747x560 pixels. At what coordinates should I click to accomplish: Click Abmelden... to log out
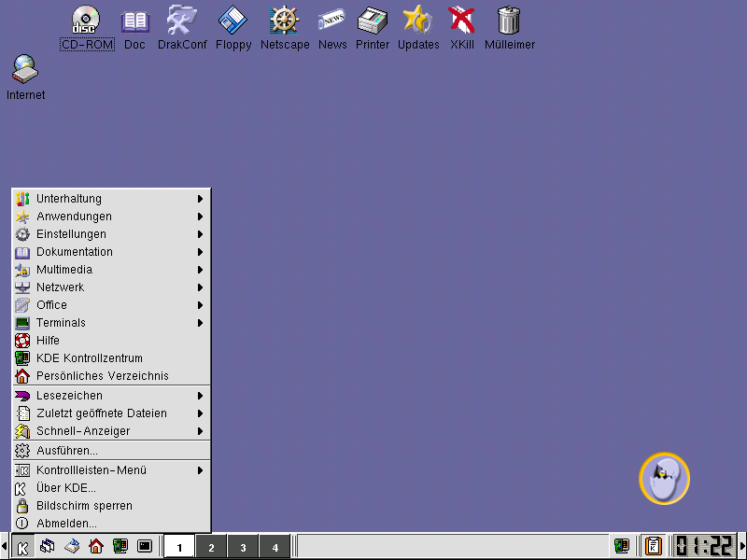(x=66, y=524)
